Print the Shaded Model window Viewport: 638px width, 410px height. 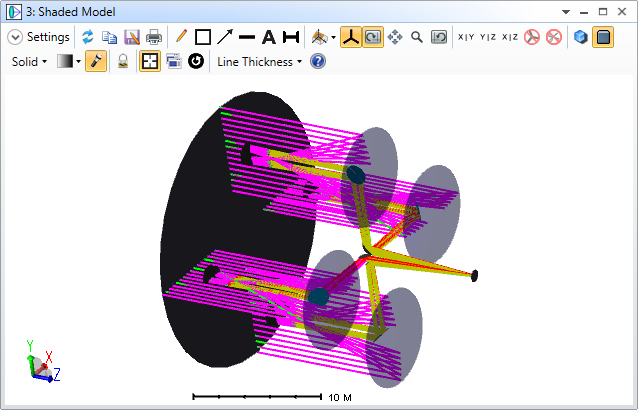click(x=154, y=37)
